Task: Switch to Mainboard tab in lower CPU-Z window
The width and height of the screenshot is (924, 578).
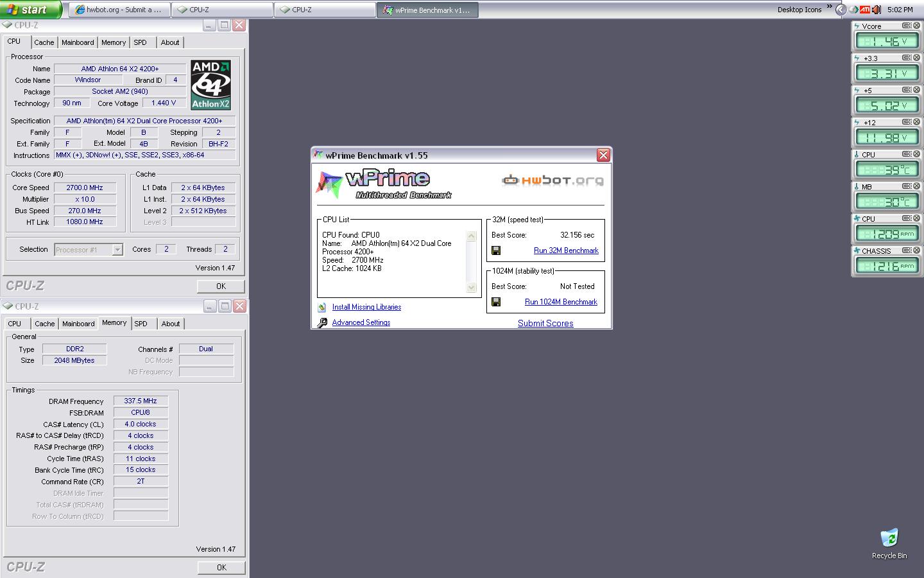Action: pyautogui.click(x=78, y=324)
